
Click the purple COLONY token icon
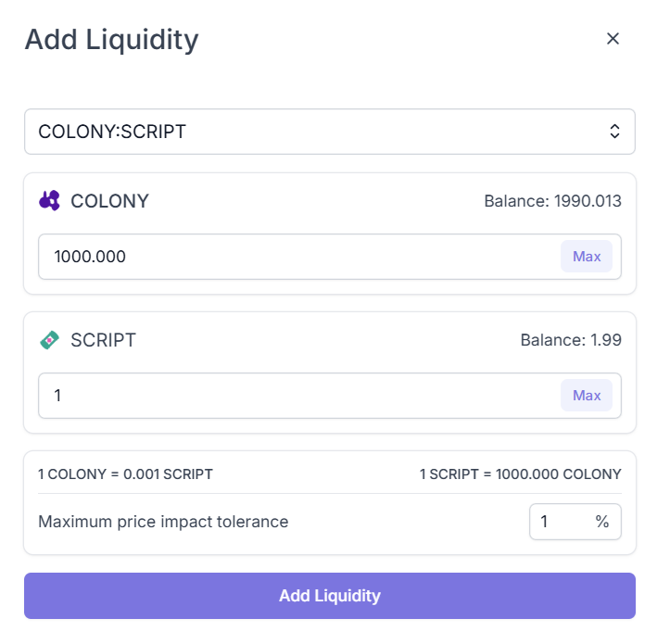coord(49,201)
